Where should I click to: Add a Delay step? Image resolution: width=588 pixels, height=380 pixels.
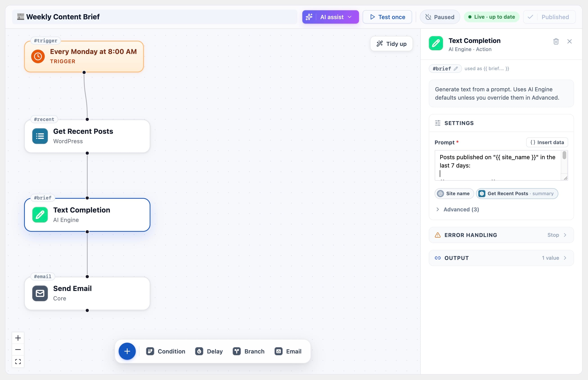tap(209, 351)
